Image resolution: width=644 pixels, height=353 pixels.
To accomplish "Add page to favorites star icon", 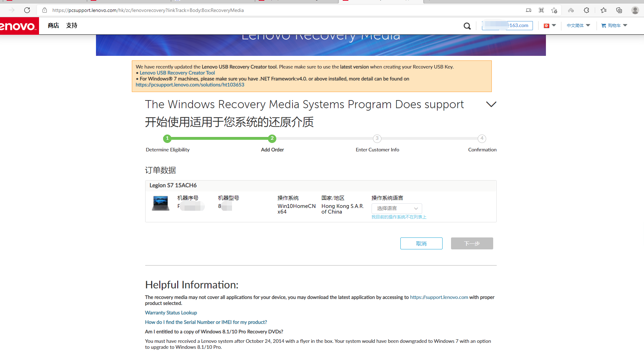I will click(x=554, y=10).
